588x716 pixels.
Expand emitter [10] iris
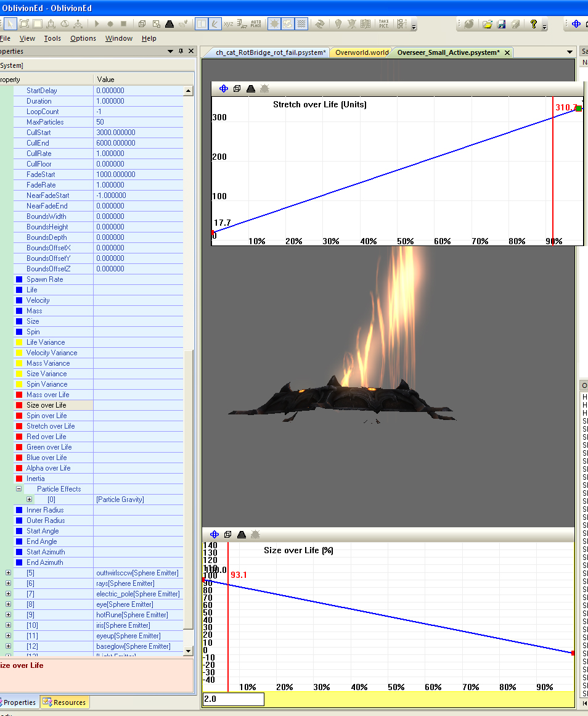[x=8, y=625]
